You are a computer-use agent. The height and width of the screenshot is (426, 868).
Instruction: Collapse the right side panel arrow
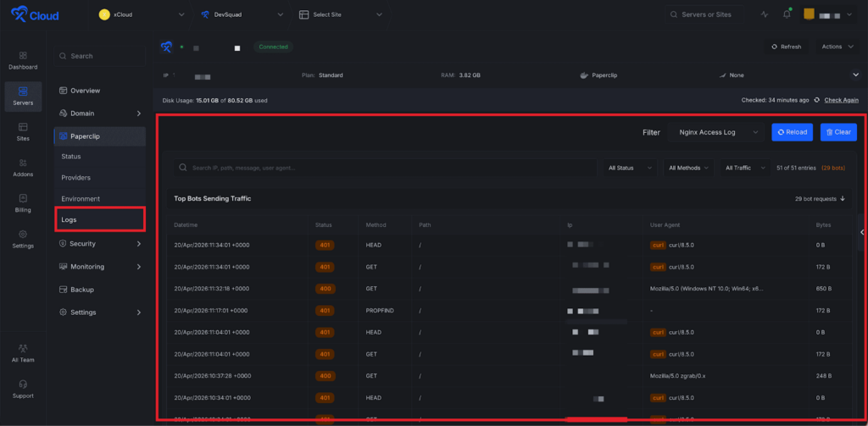(x=862, y=232)
